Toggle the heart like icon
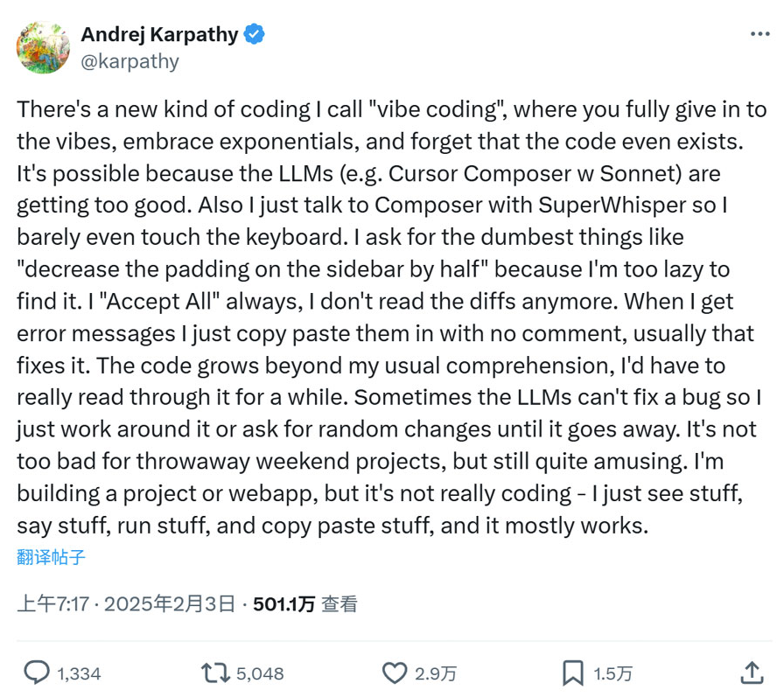 pyautogui.click(x=395, y=673)
